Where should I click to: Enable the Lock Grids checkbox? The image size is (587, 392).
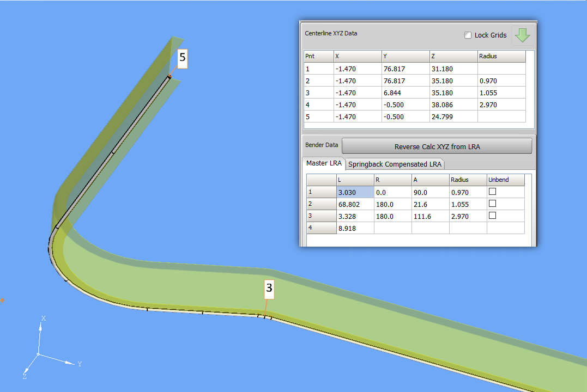[x=468, y=35]
